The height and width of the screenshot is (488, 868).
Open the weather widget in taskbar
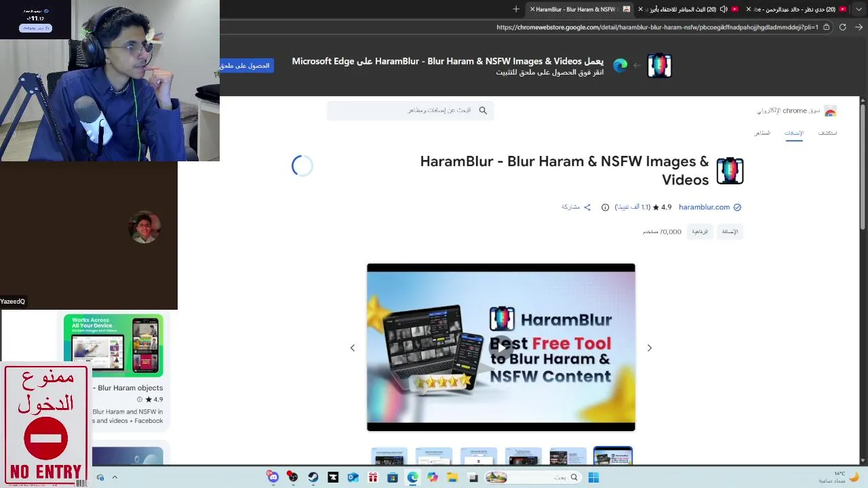[838, 477]
